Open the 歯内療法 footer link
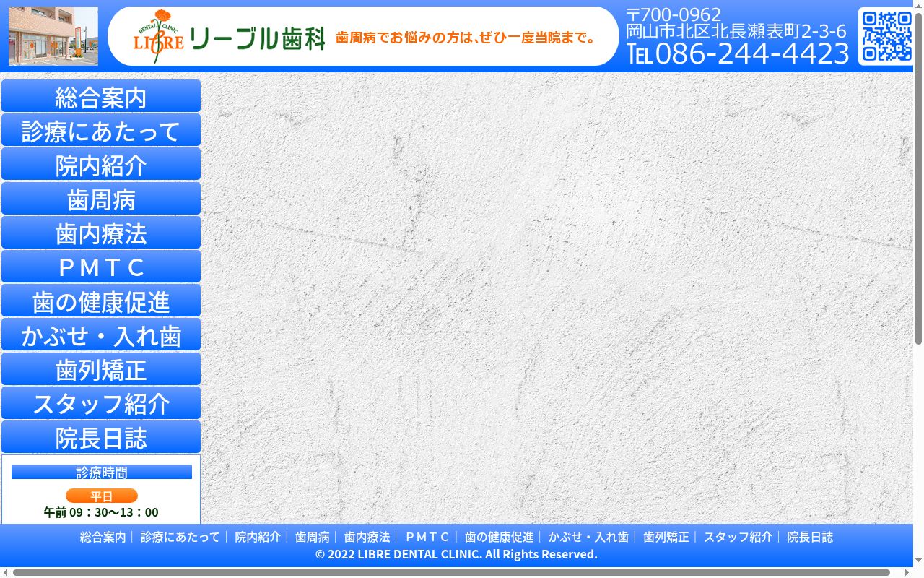Image resolution: width=924 pixels, height=578 pixels. (367, 537)
